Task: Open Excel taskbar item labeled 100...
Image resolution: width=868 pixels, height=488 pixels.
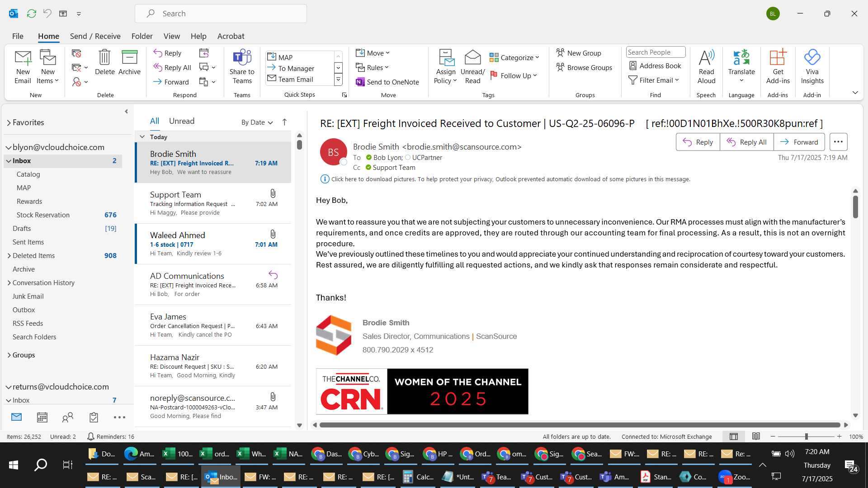Action: point(178,454)
